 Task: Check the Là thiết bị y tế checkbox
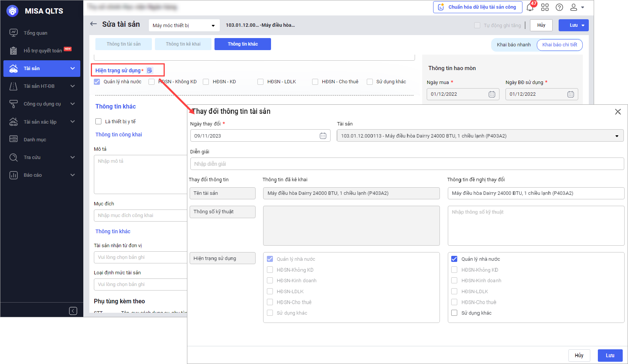coord(98,121)
